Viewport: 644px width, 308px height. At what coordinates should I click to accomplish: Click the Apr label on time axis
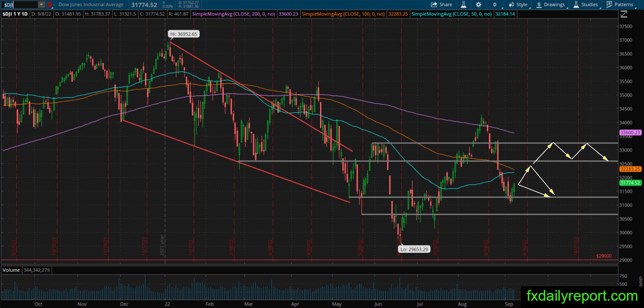pyautogui.click(x=295, y=304)
